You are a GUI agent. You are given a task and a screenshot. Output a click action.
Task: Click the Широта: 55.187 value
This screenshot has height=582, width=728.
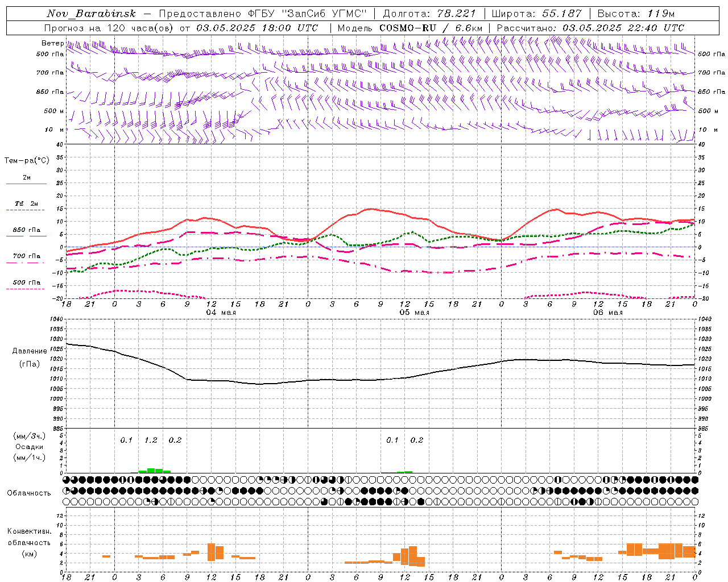[536, 14]
